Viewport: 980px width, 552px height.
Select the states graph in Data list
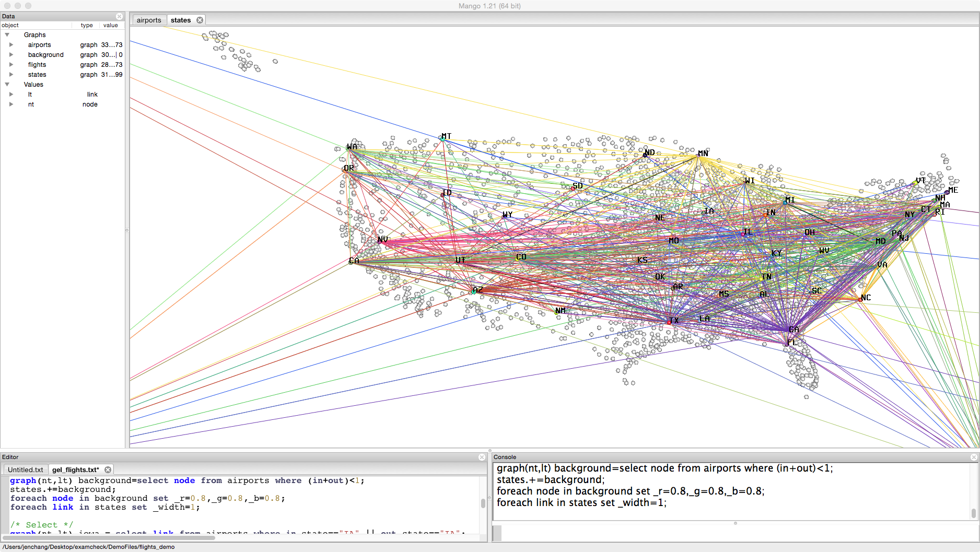click(37, 75)
